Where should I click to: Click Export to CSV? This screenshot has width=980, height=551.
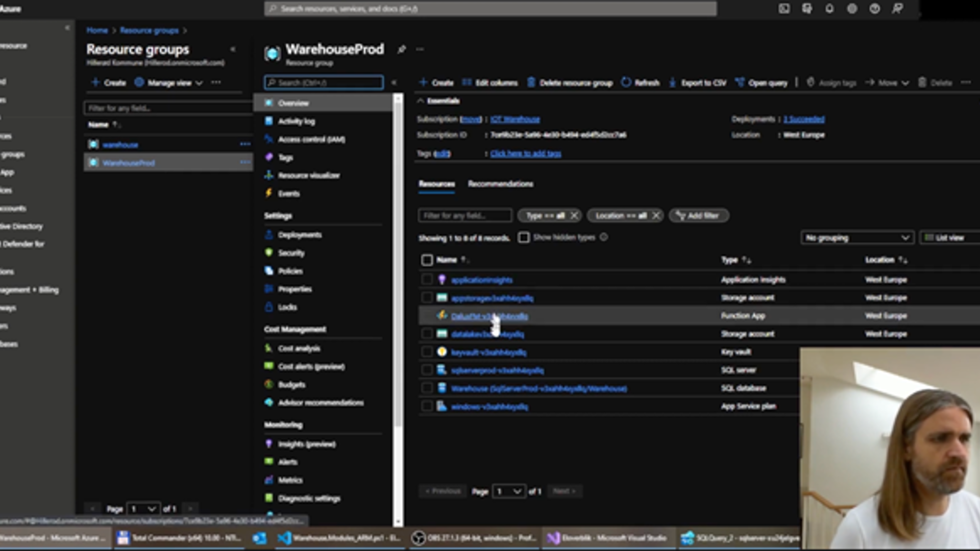tap(698, 83)
